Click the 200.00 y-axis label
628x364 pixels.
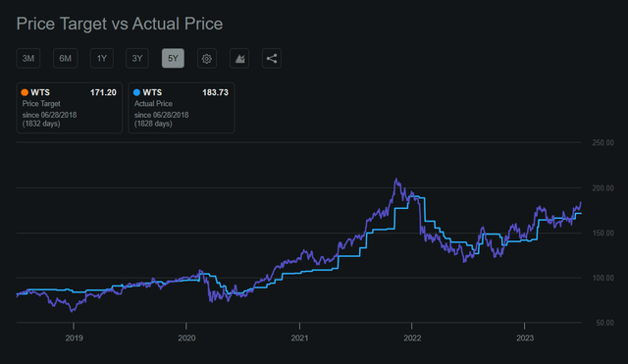(x=602, y=188)
